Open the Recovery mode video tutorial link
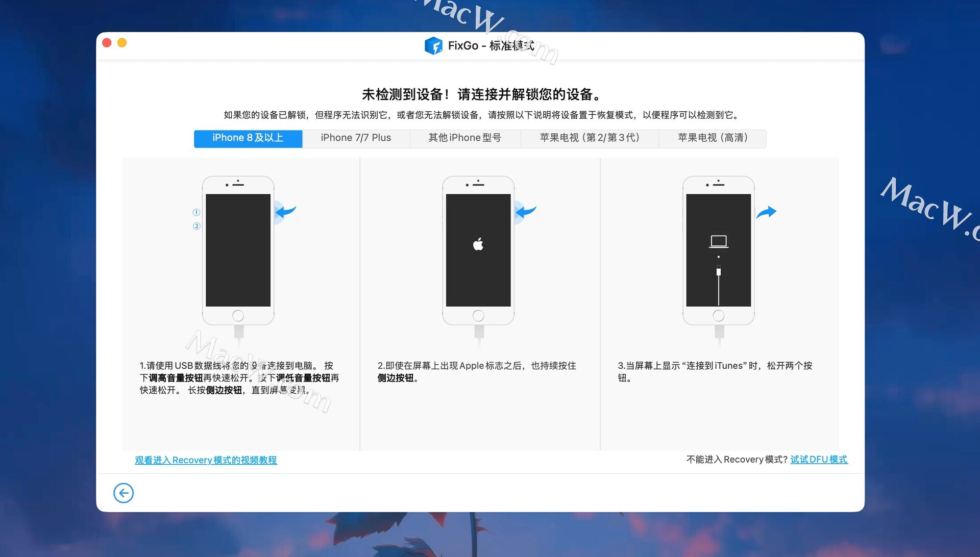Screen dimensions: 980x557 [206, 460]
